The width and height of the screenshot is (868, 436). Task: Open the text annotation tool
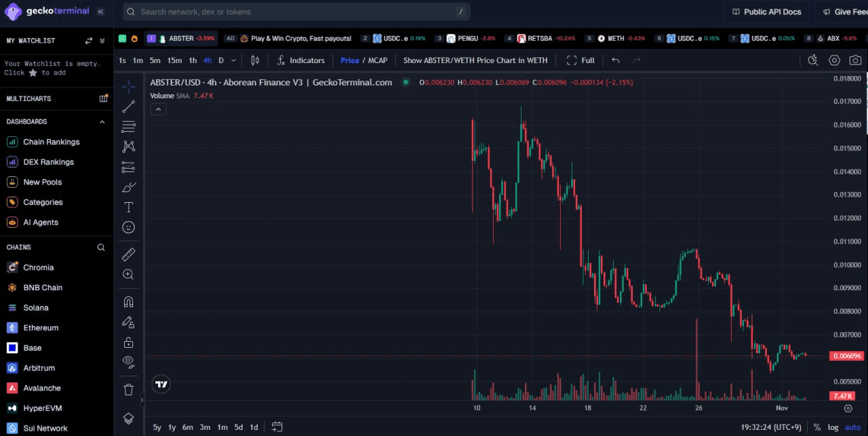click(x=128, y=207)
